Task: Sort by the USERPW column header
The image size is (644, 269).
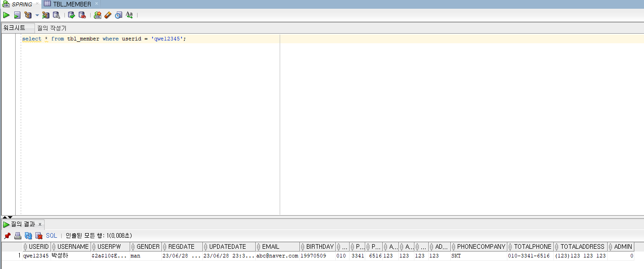Action: click(110, 246)
